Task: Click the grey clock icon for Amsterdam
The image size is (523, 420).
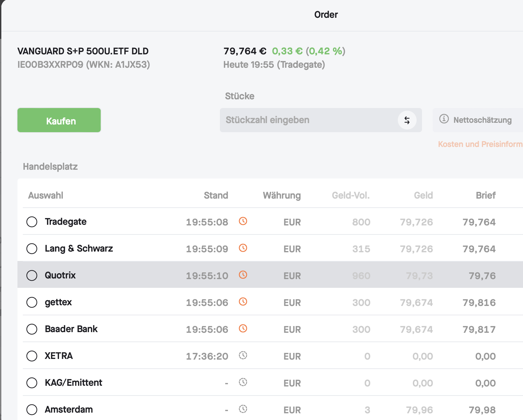Action: (x=243, y=409)
